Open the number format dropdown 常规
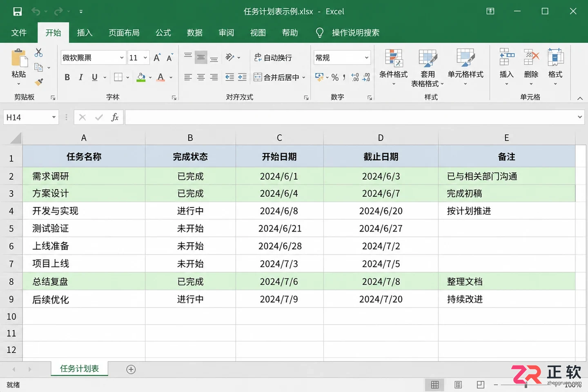The height and width of the screenshot is (392, 588). (x=367, y=58)
